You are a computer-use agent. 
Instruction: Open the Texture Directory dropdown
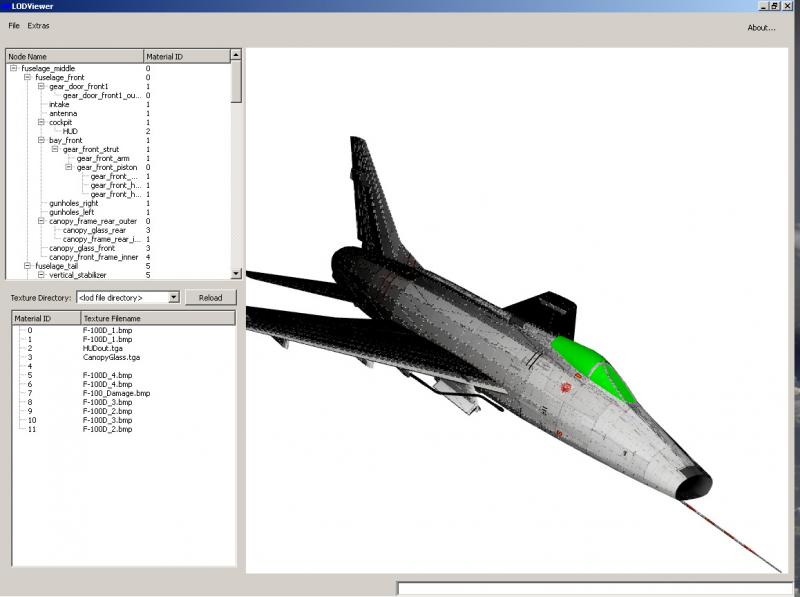[173, 297]
